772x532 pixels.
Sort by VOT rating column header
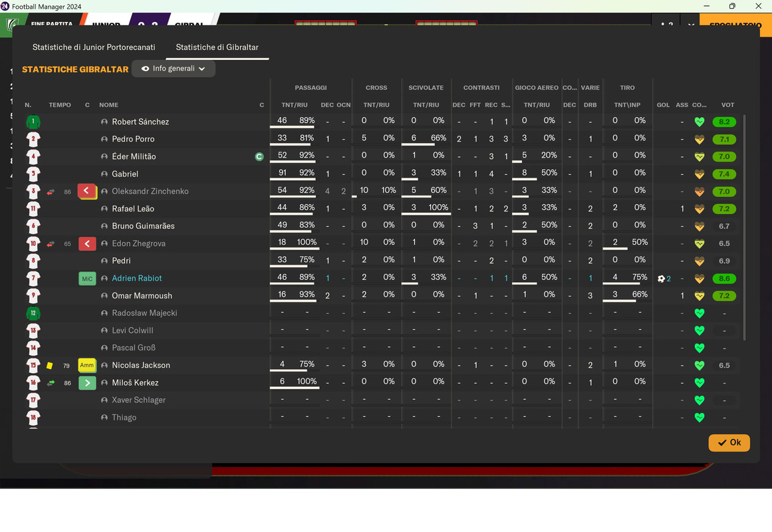click(x=727, y=105)
